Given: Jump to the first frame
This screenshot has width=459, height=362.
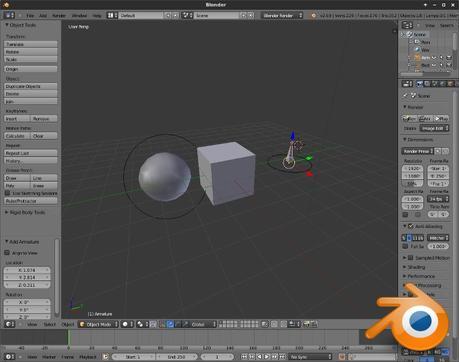Looking at the screenshot, I should click(244, 357).
